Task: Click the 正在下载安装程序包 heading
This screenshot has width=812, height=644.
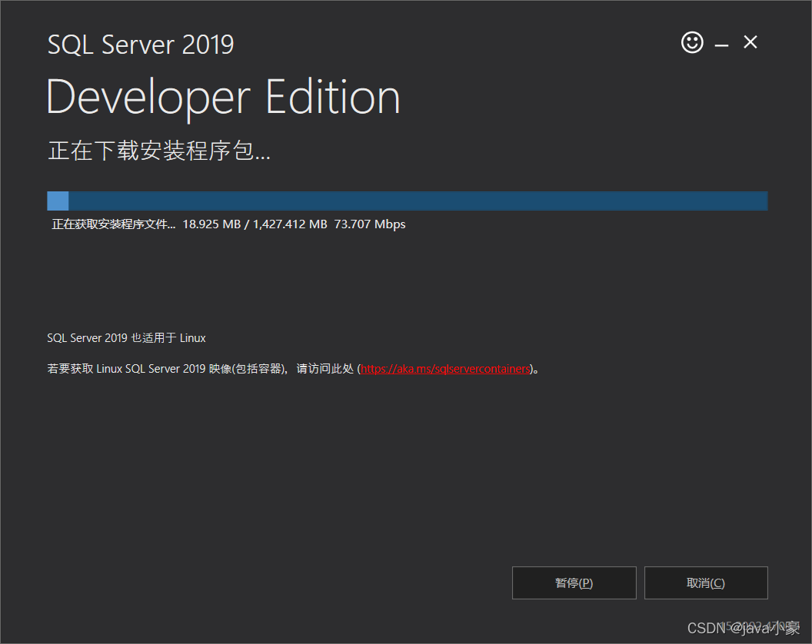Action: point(159,151)
